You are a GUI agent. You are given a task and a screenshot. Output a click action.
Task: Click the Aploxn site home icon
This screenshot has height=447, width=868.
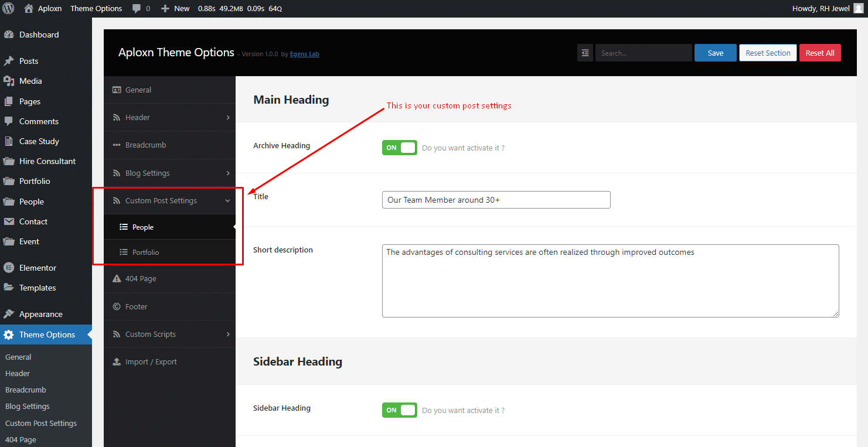click(x=29, y=8)
